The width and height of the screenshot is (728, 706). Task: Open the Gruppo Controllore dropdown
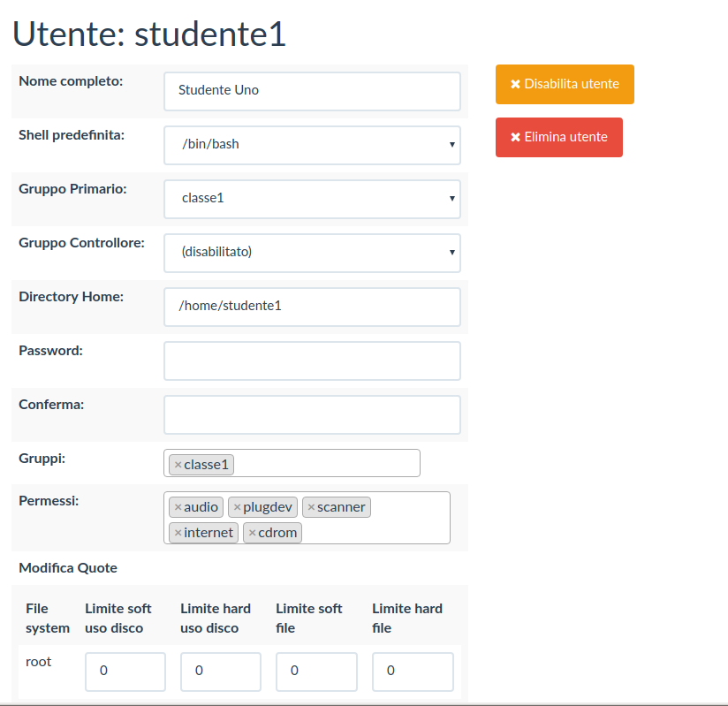pyautogui.click(x=312, y=253)
